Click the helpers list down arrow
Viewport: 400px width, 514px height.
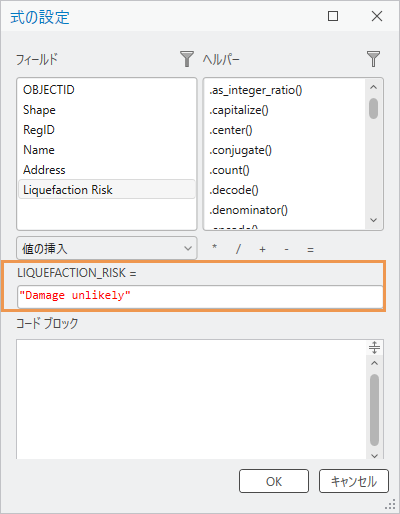374,220
